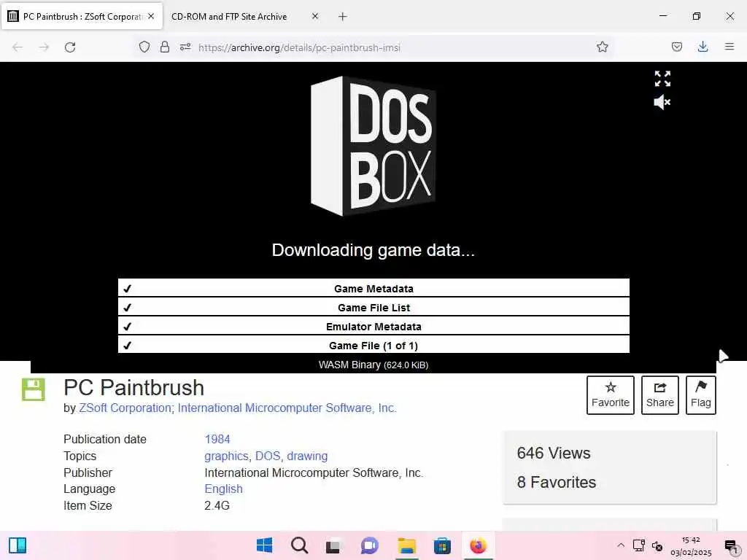The height and width of the screenshot is (560, 747).
Task: Click the Game File List progress row
Action: click(373, 308)
